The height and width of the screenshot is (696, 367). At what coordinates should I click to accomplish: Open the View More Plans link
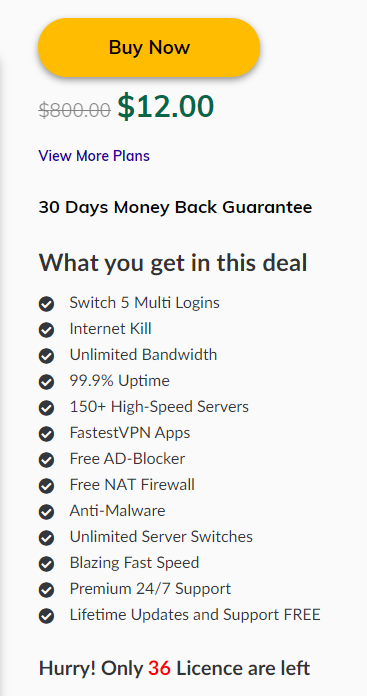tap(94, 156)
